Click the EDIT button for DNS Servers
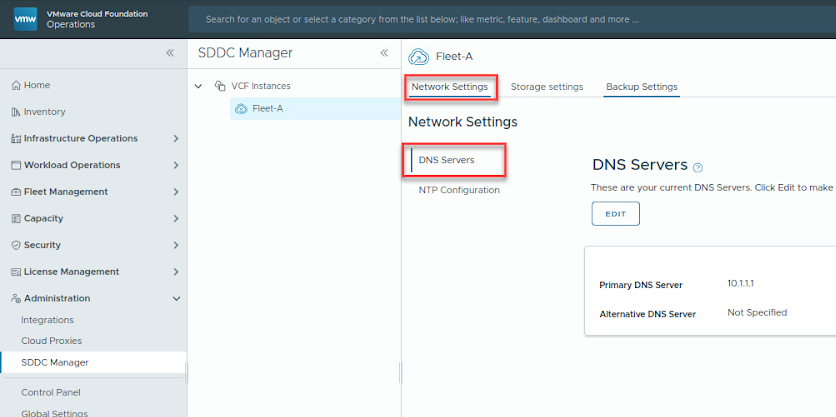This screenshot has height=417, width=836. [615, 213]
